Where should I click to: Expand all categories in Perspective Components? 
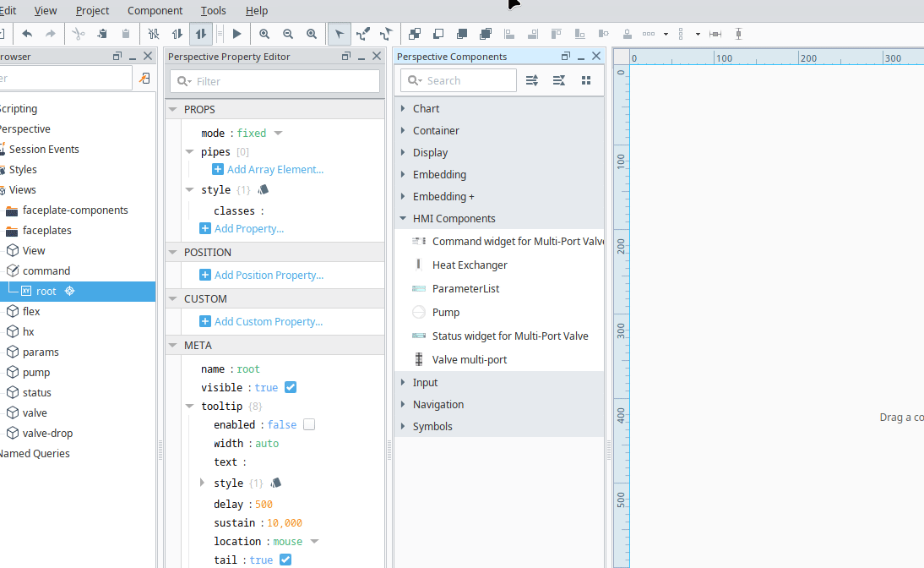532,80
